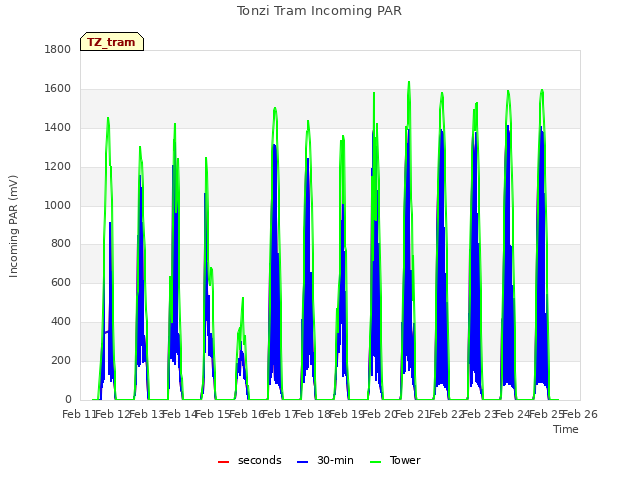640x480 pixels.
Task: Click the 1400 y-axis tick label
Action: click(58, 127)
